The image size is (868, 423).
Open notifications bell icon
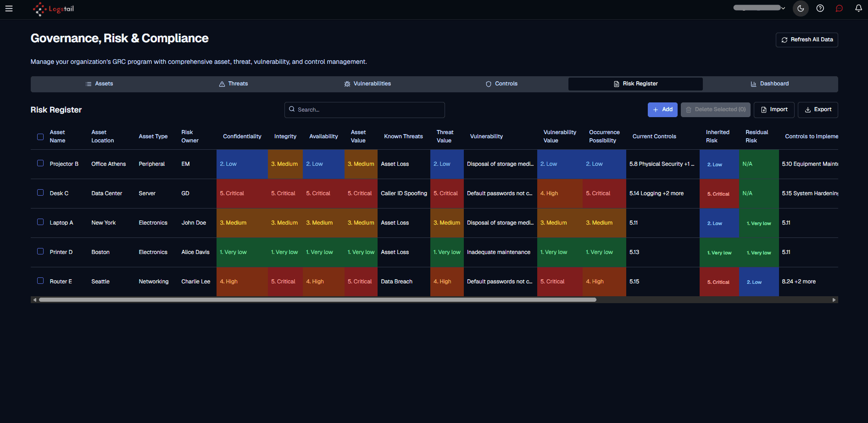(858, 8)
